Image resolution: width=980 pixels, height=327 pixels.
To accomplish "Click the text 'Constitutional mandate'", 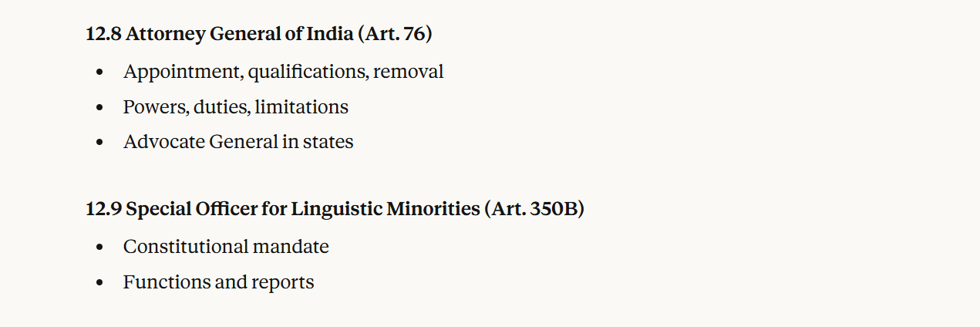I will point(226,247).
